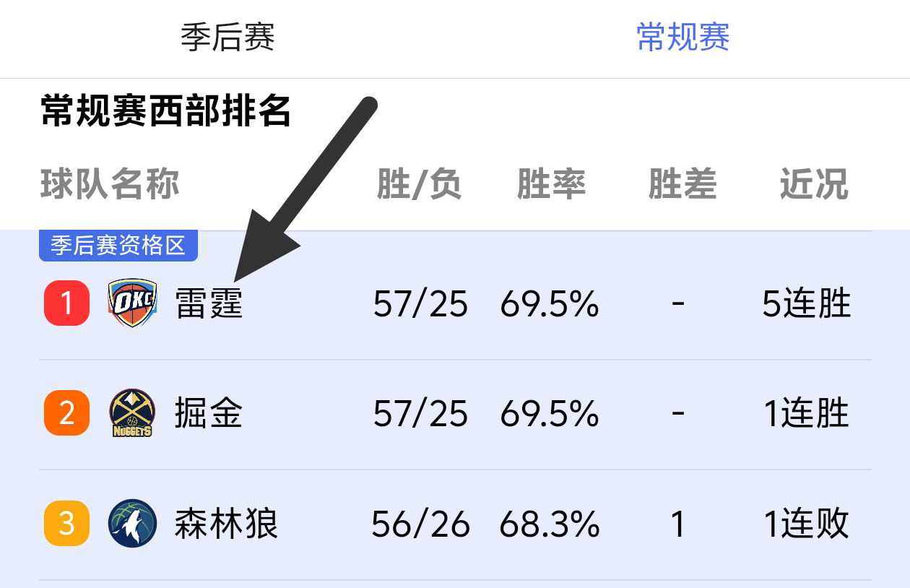Click the 常规赛西部排名 heading
The image size is (910, 588).
coord(165,112)
